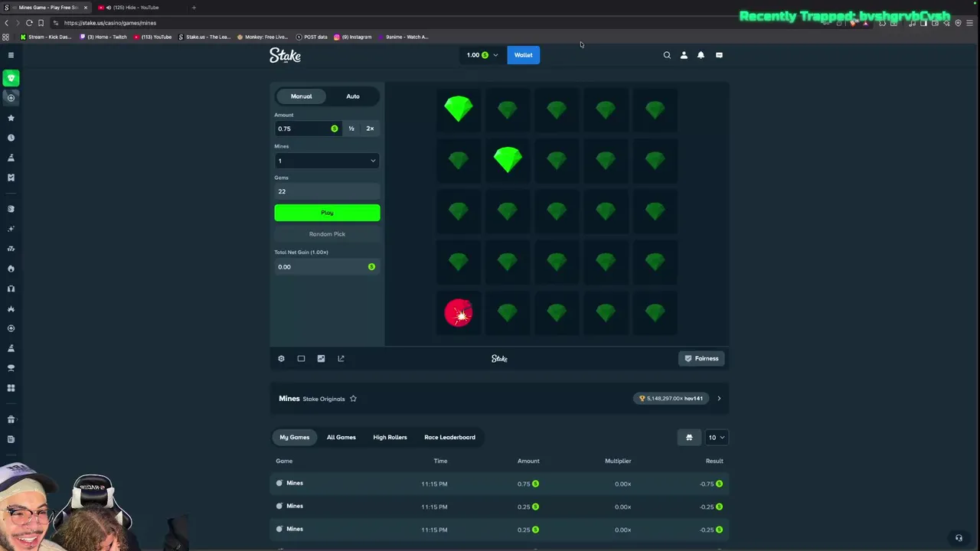Open Recent clock icon in sidebar

[11, 138]
